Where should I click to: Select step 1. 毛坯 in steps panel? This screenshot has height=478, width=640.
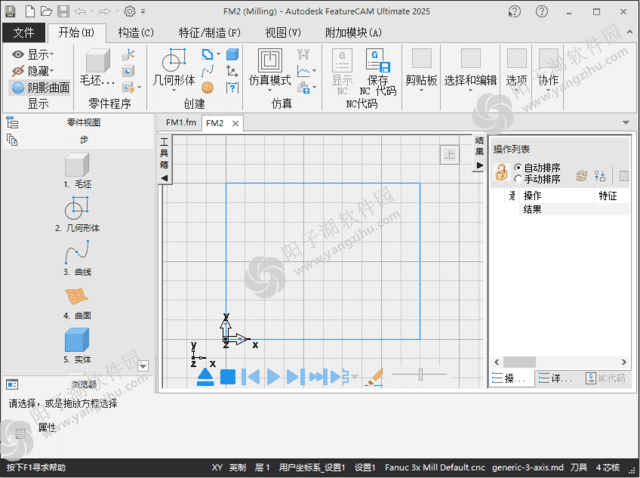coord(77,170)
